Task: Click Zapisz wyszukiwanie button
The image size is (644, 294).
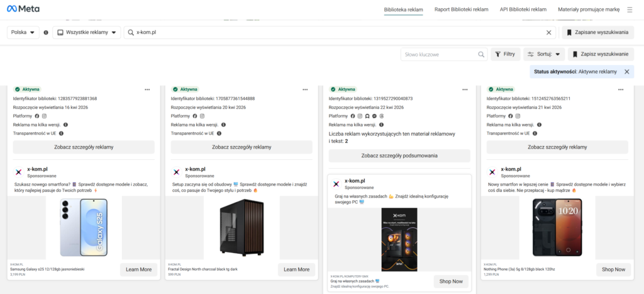Action: (x=601, y=54)
